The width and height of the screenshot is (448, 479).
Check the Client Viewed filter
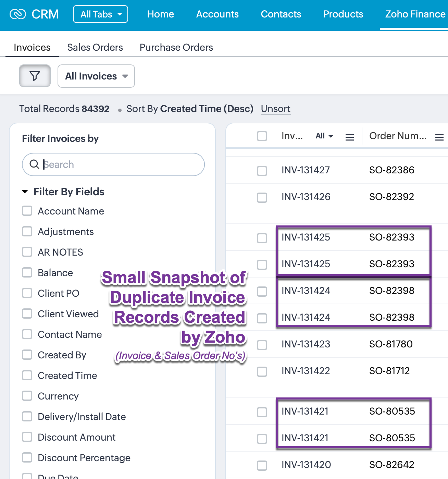27,314
